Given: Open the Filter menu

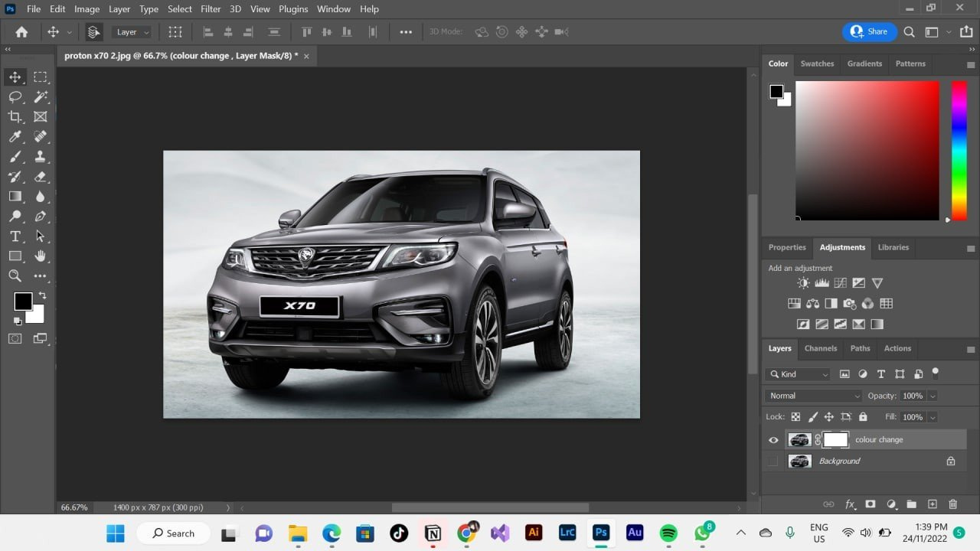Looking at the screenshot, I should (211, 9).
